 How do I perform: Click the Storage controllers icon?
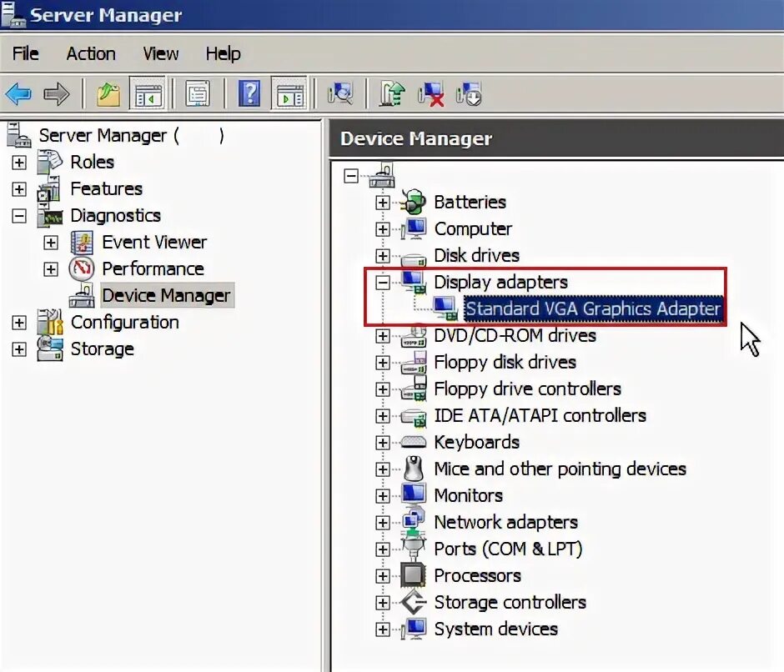click(x=414, y=602)
